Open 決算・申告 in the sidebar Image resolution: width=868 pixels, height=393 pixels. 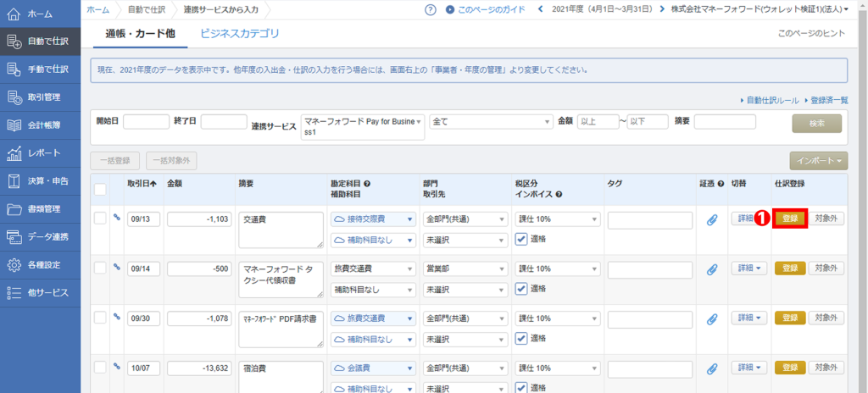41,181
